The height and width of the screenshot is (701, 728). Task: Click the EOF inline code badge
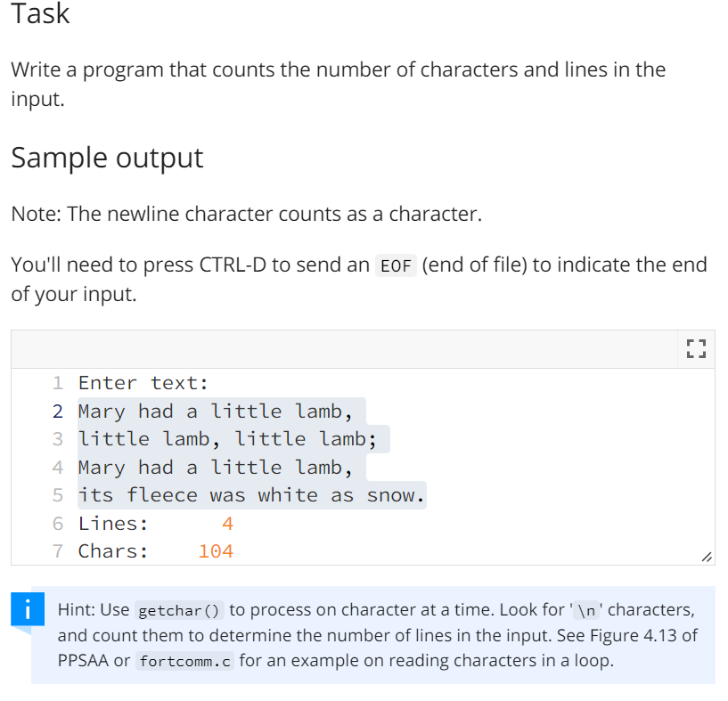396,265
